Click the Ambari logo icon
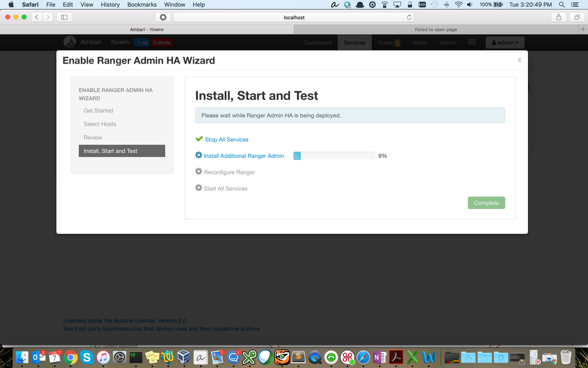Image resolution: width=588 pixels, height=368 pixels. [x=70, y=42]
